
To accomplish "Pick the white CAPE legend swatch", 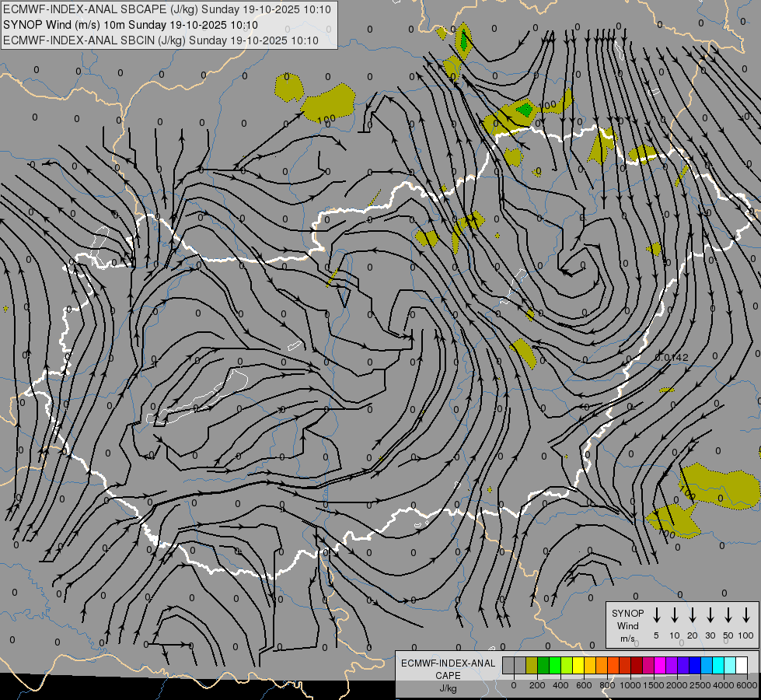I will 742,665.
